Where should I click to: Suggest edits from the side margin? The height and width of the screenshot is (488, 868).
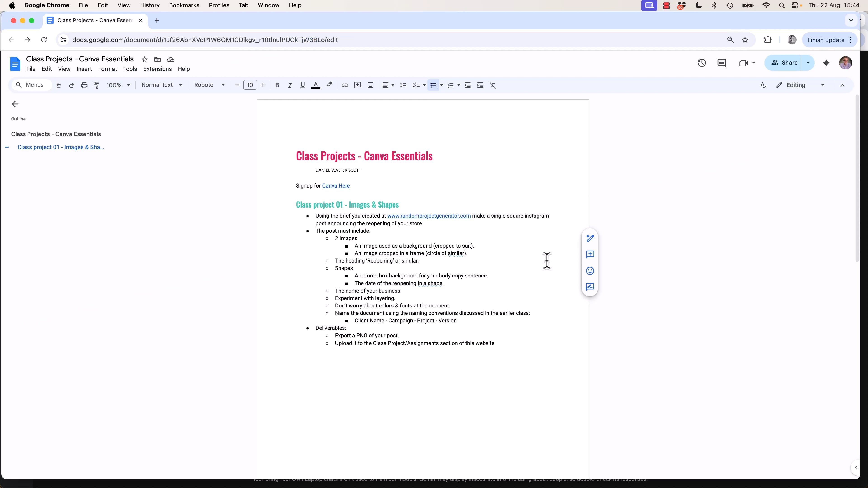click(590, 287)
